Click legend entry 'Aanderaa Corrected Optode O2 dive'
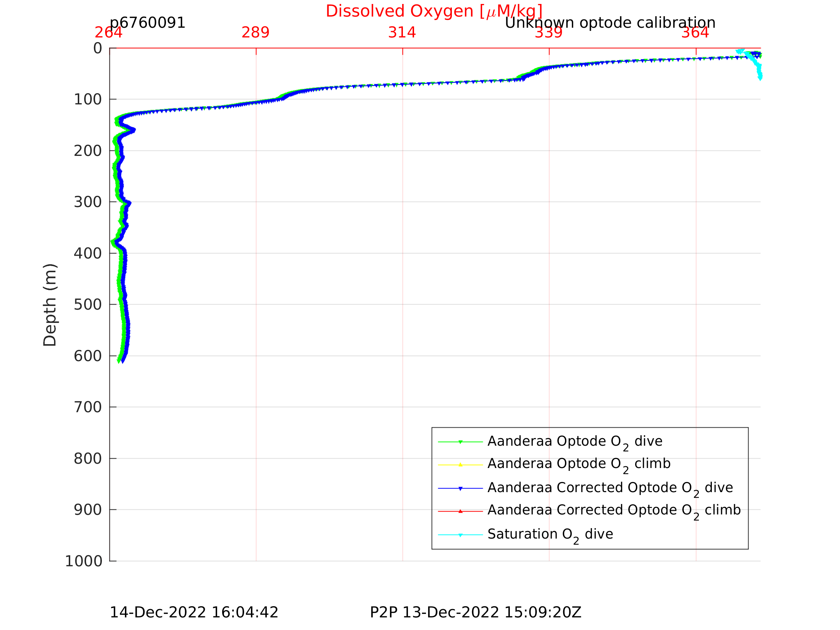 [x=610, y=489]
